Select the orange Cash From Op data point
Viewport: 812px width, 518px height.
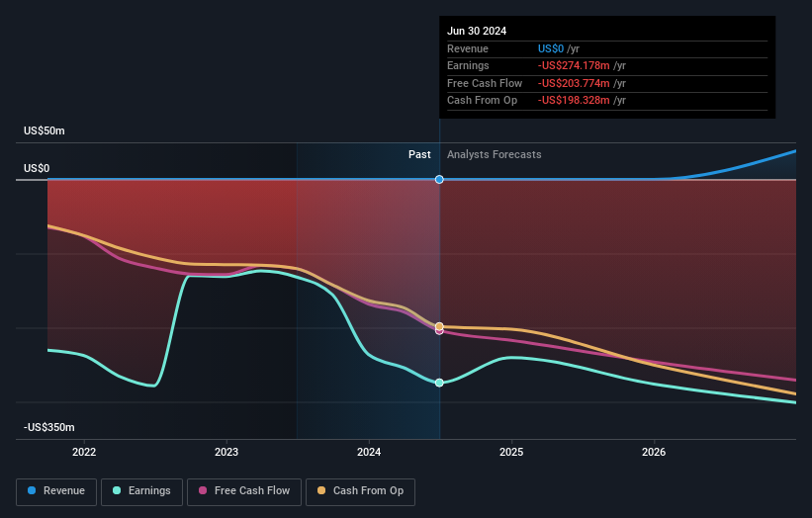[x=439, y=326]
